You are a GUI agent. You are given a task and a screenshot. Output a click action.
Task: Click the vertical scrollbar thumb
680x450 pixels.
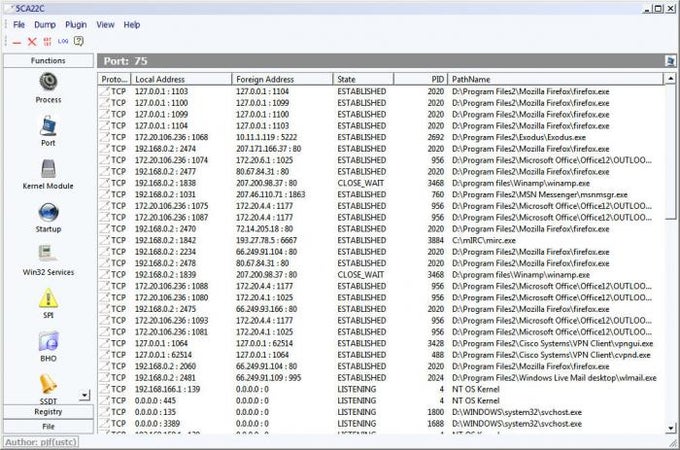670,152
